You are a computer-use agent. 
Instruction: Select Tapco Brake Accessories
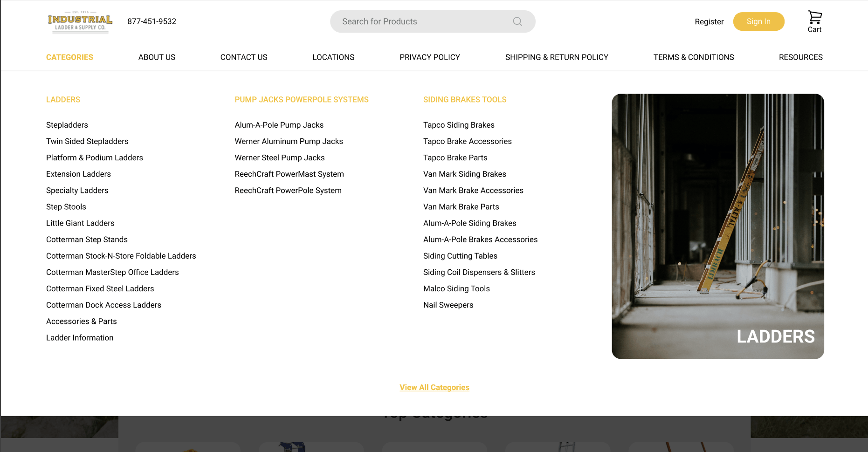tap(468, 141)
